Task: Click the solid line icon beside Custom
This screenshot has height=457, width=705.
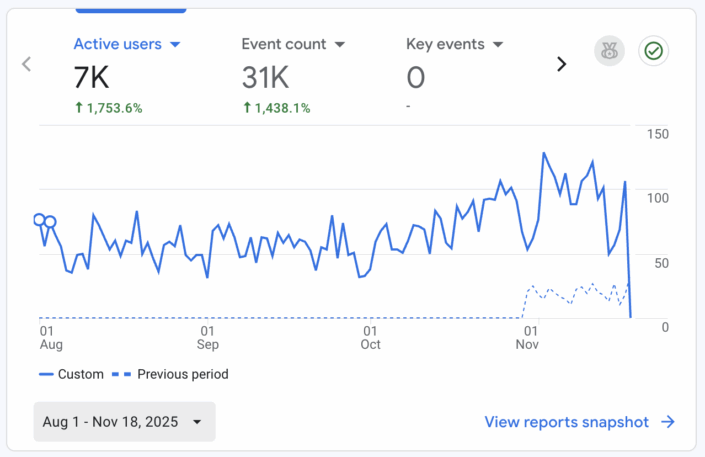Action: [x=45, y=374]
